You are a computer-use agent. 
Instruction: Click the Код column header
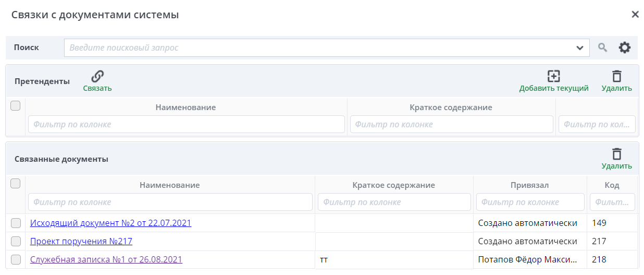click(x=612, y=185)
